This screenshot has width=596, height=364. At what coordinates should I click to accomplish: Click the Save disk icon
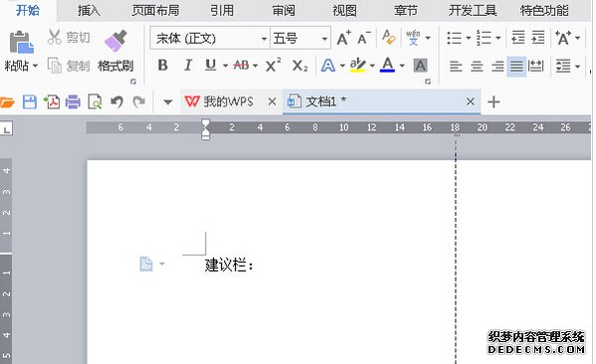29,101
